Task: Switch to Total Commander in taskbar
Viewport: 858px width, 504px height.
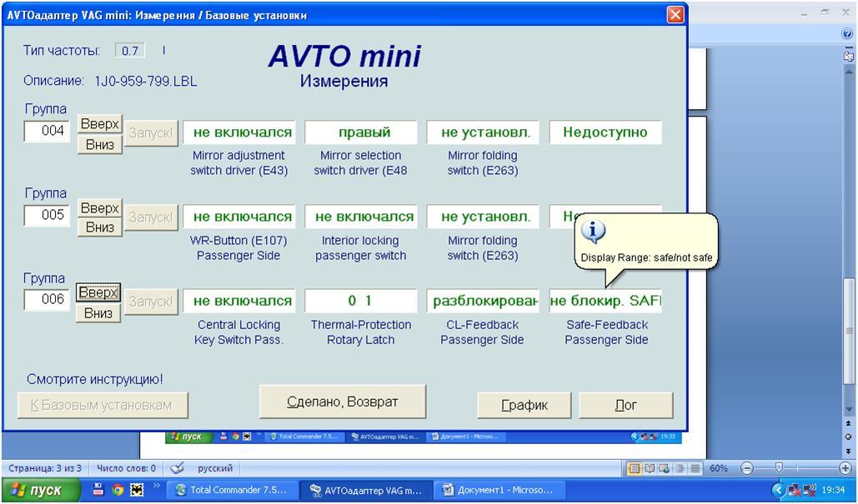Action: click(231, 490)
